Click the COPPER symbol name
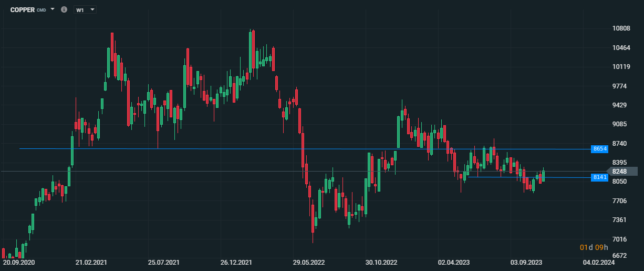The height and width of the screenshot is (271, 644). (x=22, y=10)
